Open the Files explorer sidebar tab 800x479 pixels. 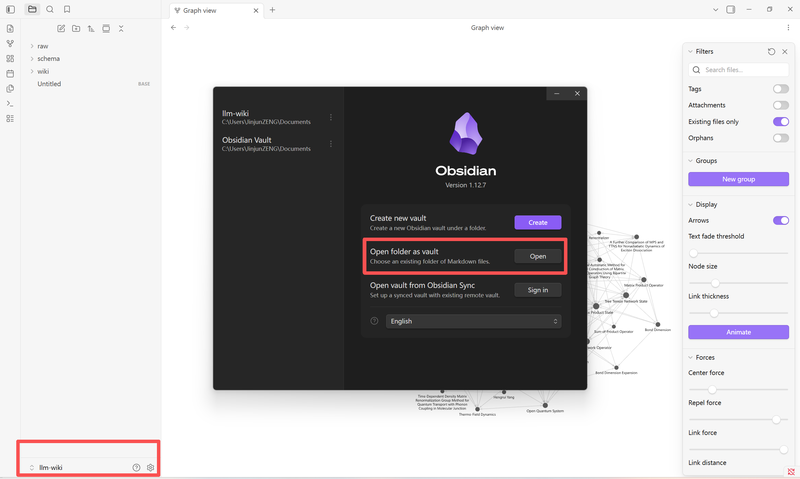32,9
